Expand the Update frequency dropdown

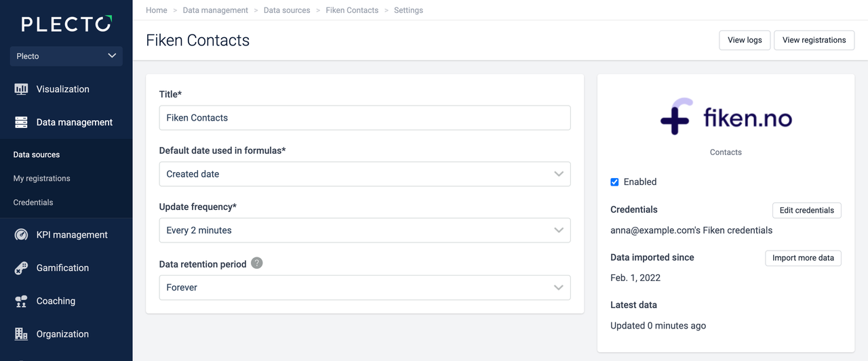pos(364,230)
